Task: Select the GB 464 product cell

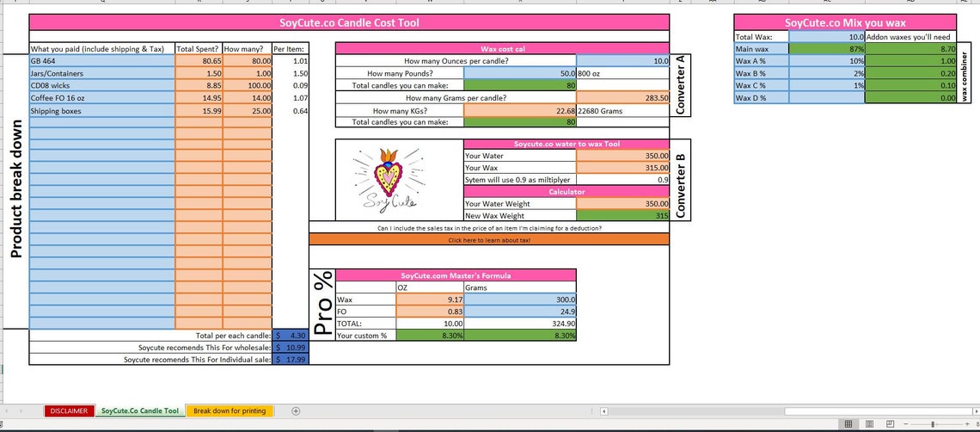Action: click(x=102, y=61)
